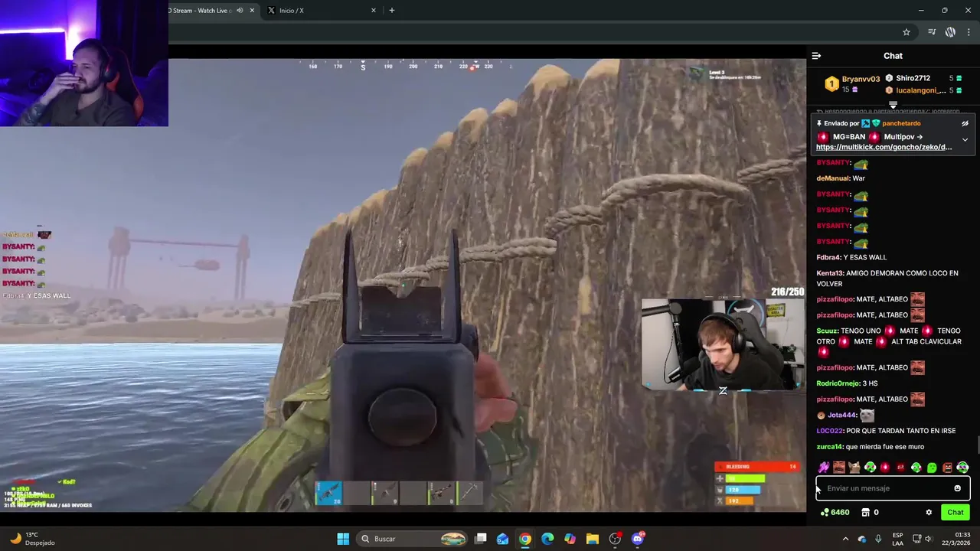The height and width of the screenshot is (551, 980).
Task: Open the ESP LAA language switcher
Action: 897,539
